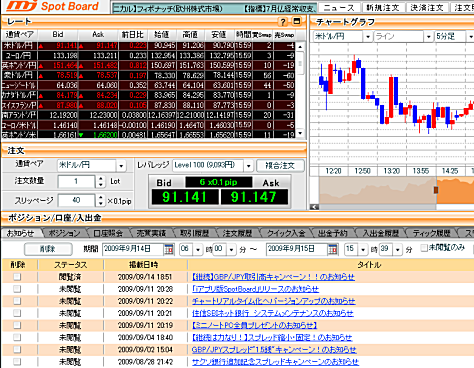Open the end hour 15 dropdown
Screen dimensions: 474x368
[x=363, y=249]
